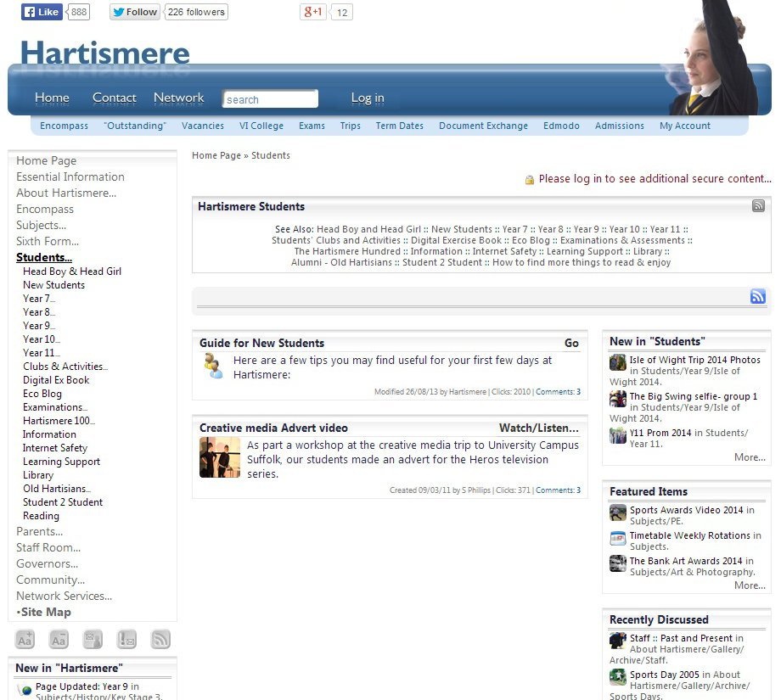Click the increase text size icon
Screen dimensions: 781x700
click(25, 640)
